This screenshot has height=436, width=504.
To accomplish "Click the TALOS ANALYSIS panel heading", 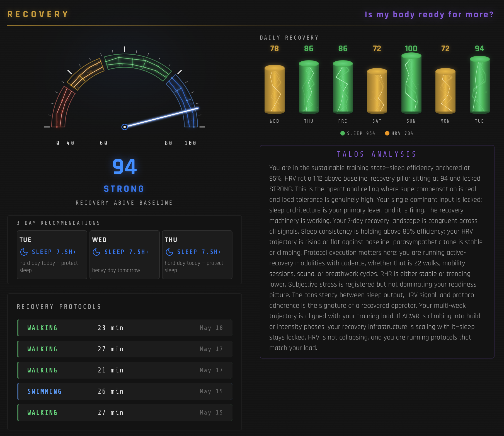I will tap(377, 154).
